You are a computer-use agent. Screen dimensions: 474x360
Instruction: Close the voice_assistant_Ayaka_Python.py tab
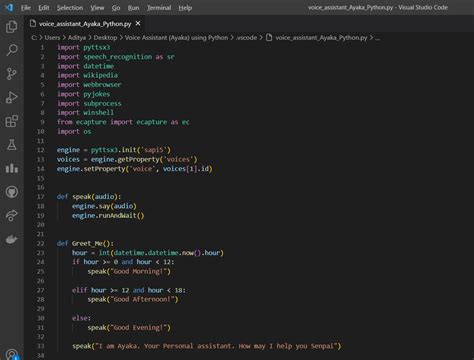pos(138,23)
